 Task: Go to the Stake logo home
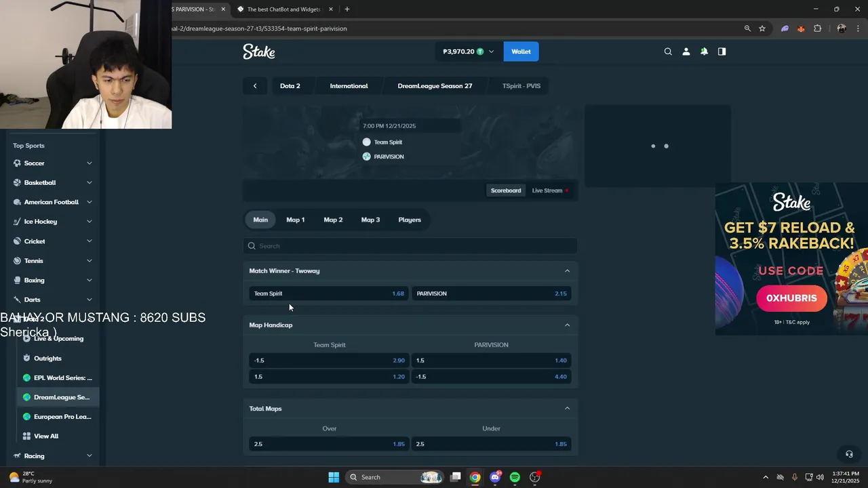[x=259, y=52]
